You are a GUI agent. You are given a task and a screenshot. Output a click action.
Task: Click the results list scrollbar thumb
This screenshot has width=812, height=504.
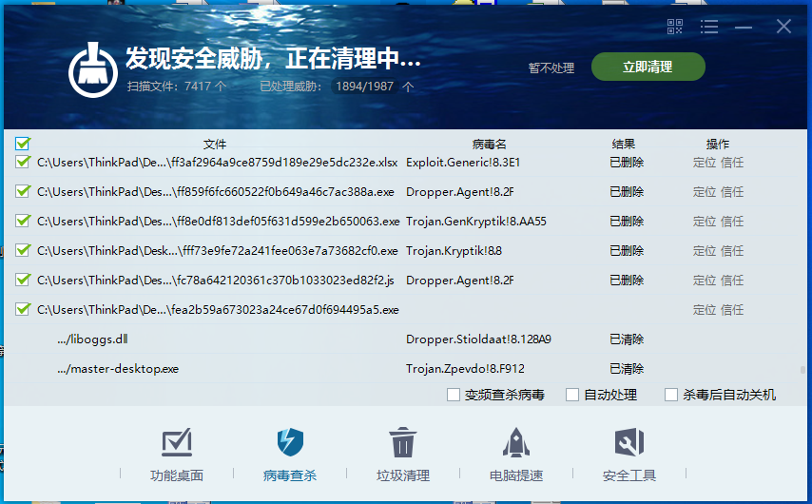pyautogui.click(x=802, y=370)
